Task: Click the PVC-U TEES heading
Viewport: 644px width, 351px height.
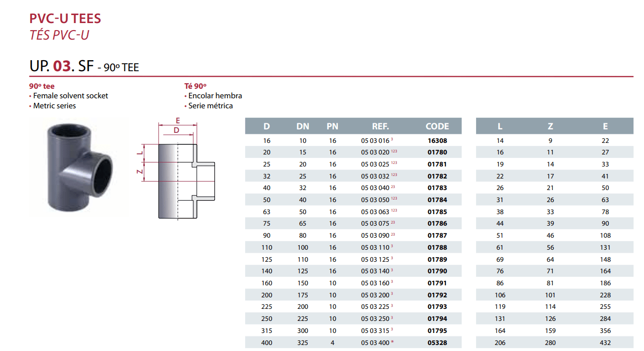Action: click(x=65, y=19)
